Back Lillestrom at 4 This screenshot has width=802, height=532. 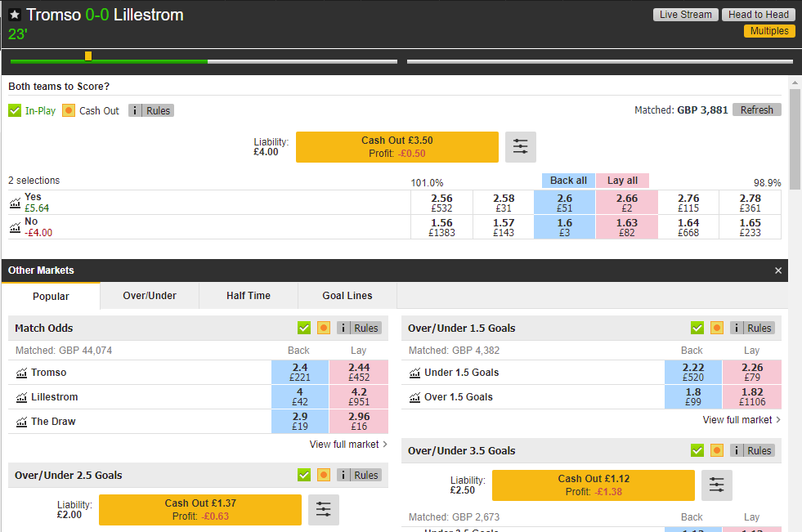pyautogui.click(x=300, y=396)
